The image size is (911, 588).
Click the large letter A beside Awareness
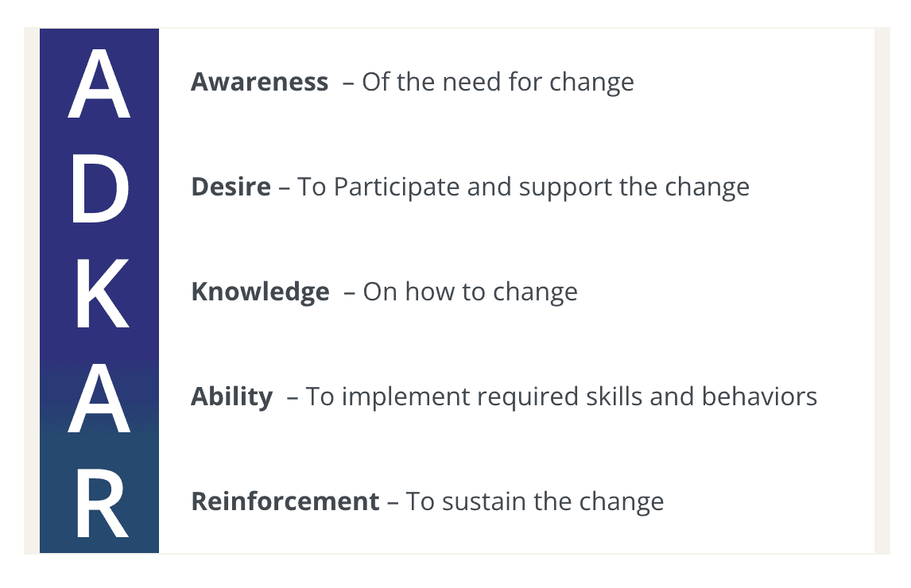coord(99,83)
